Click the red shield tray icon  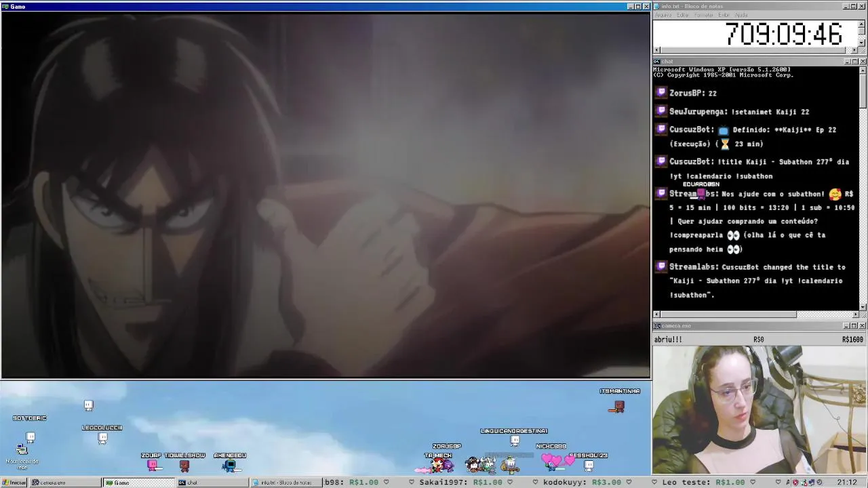(795, 483)
